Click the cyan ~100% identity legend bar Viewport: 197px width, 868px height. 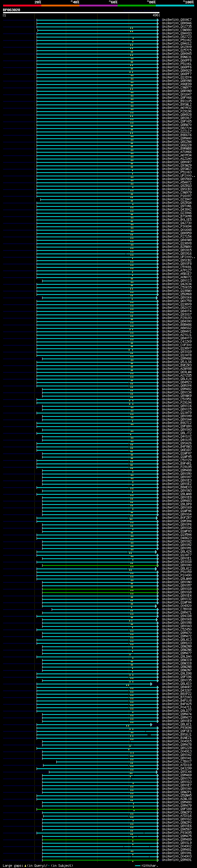pos(175,6)
